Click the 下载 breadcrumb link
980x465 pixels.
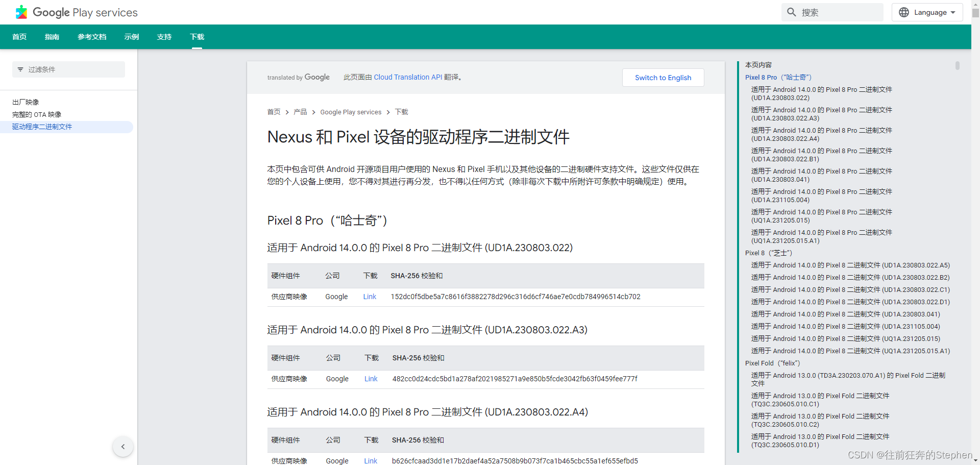point(401,112)
